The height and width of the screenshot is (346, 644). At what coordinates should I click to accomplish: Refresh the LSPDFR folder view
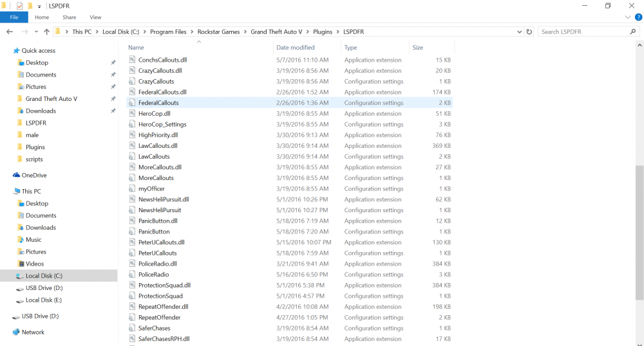529,32
